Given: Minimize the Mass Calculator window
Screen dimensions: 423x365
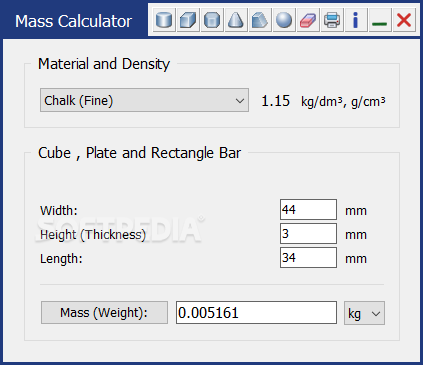Looking at the screenshot, I should coord(380,20).
